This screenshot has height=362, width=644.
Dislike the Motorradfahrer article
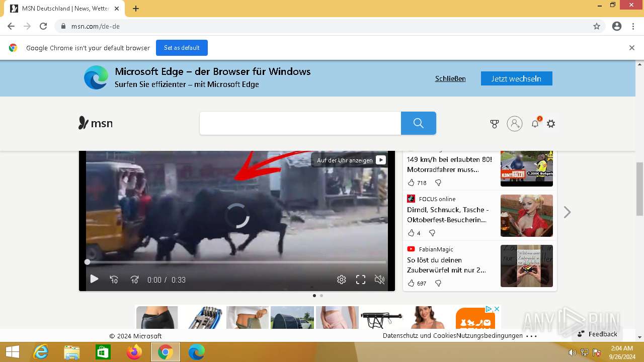pyautogui.click(x=438, y=183)
